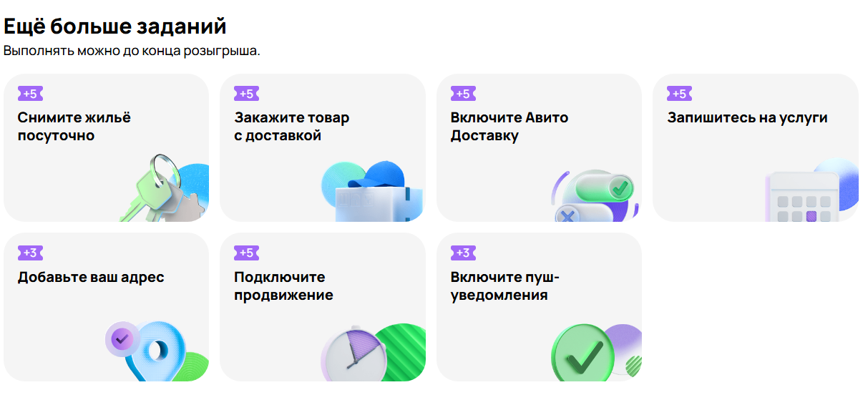
Task: Select the Добавьте ваш адрес task card
Action: point(106,307)
